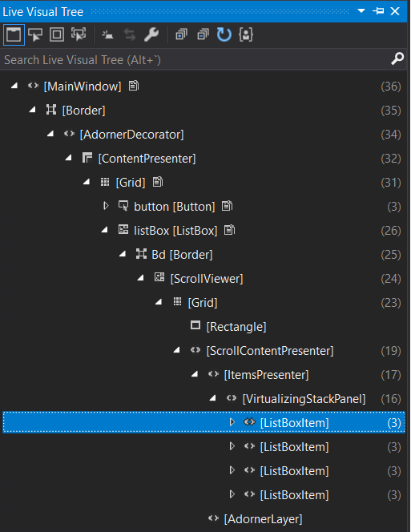
Task: Click the VirtualizingStackPanel type icon
Action: [232, 398]
